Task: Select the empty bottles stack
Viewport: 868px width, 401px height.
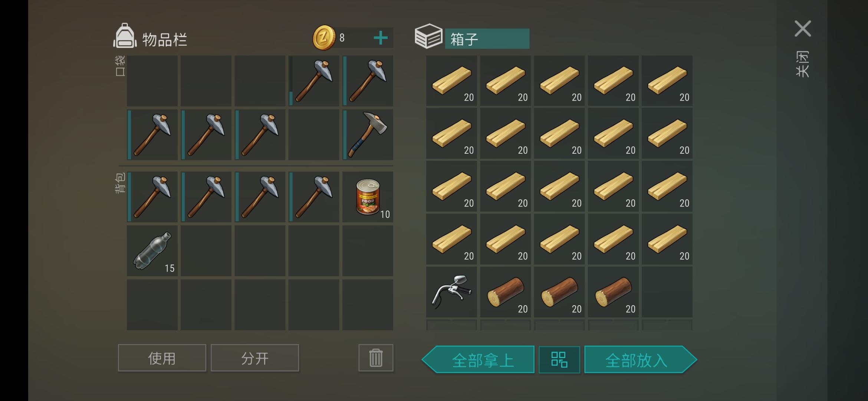Action: (152, 251)
